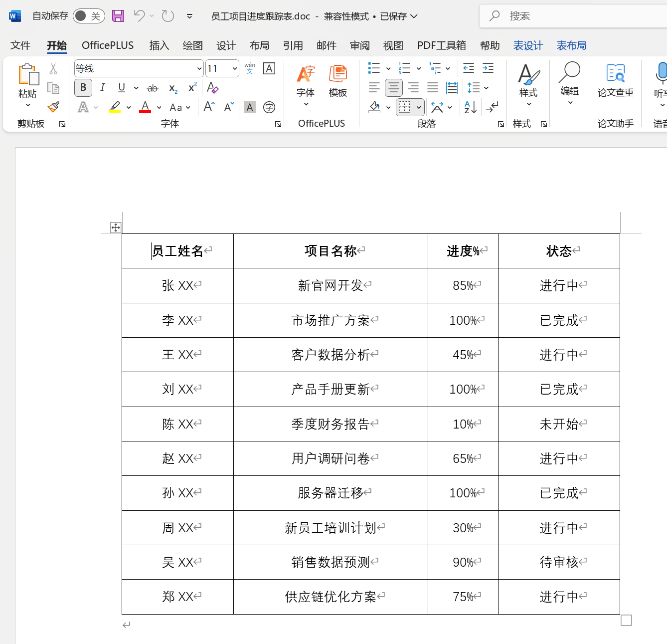Screen dimensions: 667x644
Task: Enable italic formatting
Action: tap(102, 88)
